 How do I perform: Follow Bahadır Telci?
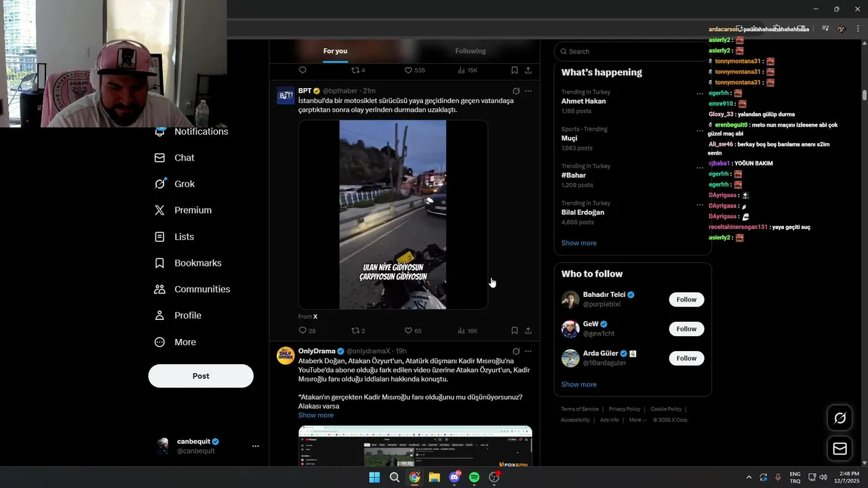(686, 300)
